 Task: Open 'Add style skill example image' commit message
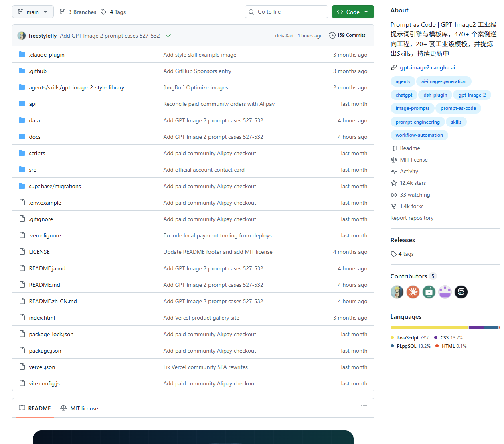click(200, 55)
